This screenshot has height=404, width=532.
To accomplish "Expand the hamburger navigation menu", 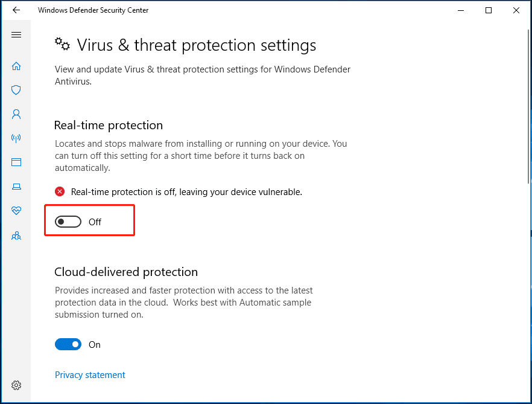I will (16, 35).
